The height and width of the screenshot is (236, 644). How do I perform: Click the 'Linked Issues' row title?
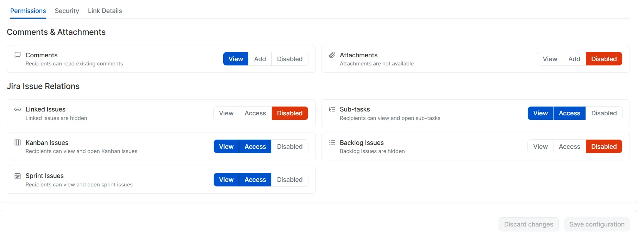[45, 109]
